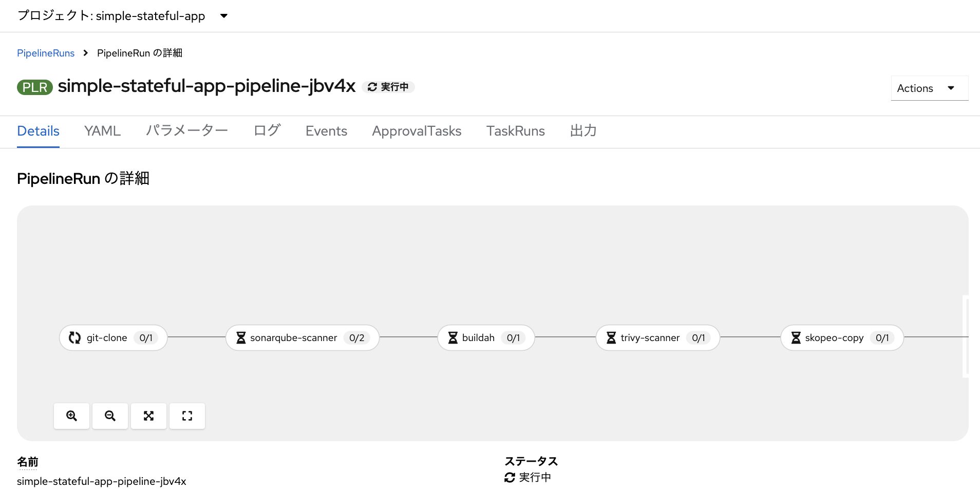
Task: Click trivy-scanner hourglass icon
Action: point(611,337)
